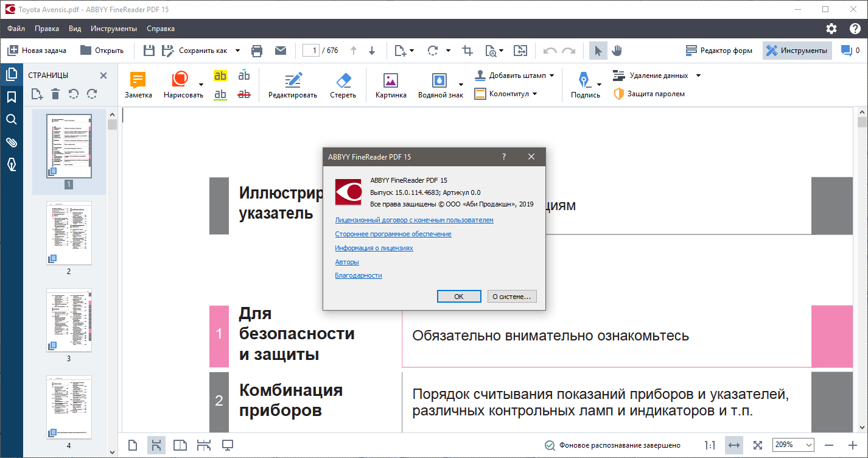Viewport: 868px width, 458px height.
Task: Open Стороннее программное обеспечение link
Action: click(x=393, y=234)
